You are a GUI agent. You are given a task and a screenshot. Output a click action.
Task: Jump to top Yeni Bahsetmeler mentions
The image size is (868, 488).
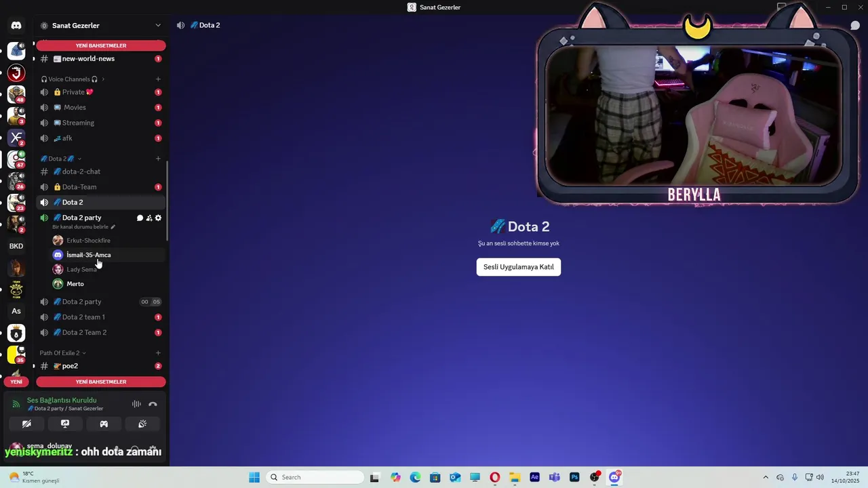pos(101,45)
